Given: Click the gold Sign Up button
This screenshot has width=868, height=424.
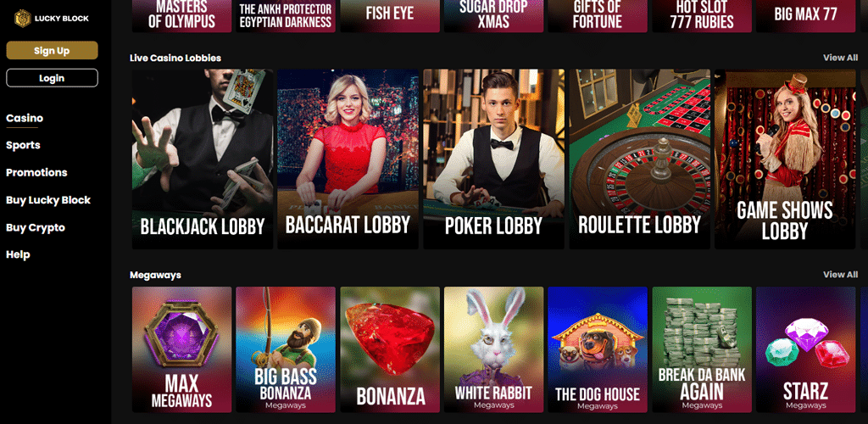Looking at the screenshot, I should point(52,50).
